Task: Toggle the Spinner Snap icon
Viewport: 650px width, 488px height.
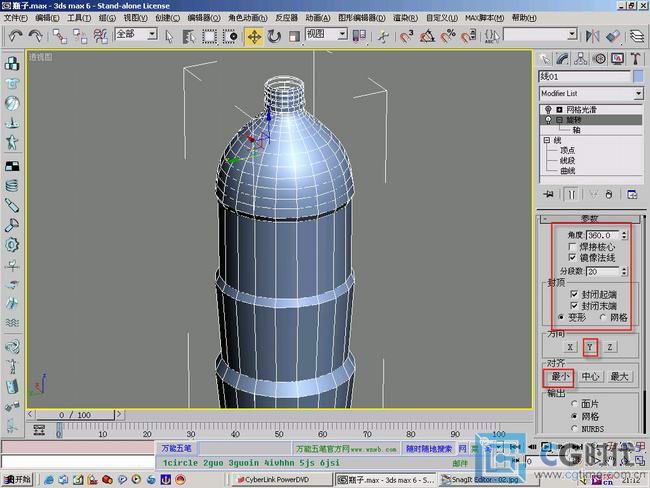Action: pyautogui.click(x=468, y=36)
